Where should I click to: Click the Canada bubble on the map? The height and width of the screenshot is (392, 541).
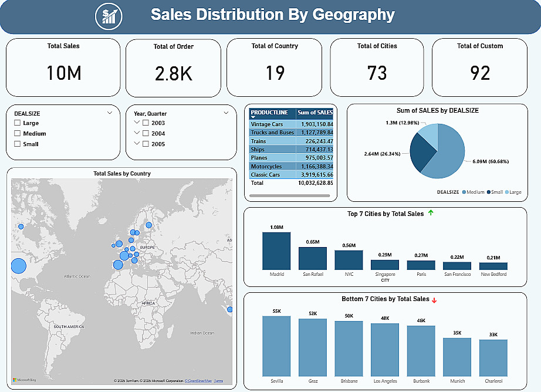point(21,227)
